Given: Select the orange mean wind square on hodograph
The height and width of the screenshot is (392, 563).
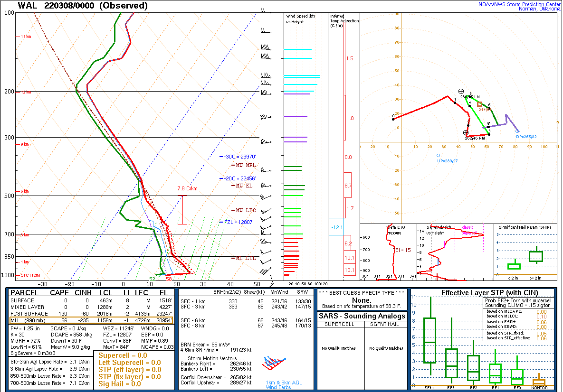Looking at the screenshot, I should [x=479, y=104].
